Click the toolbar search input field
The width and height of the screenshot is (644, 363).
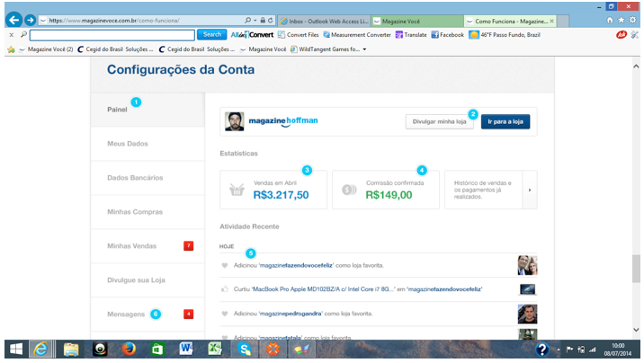(112, 35)
